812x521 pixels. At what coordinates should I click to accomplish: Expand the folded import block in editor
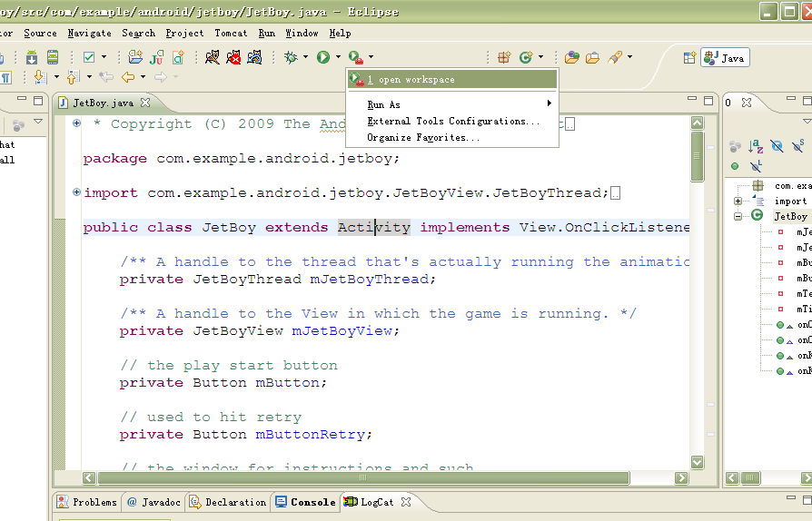[x=76, y=192]
